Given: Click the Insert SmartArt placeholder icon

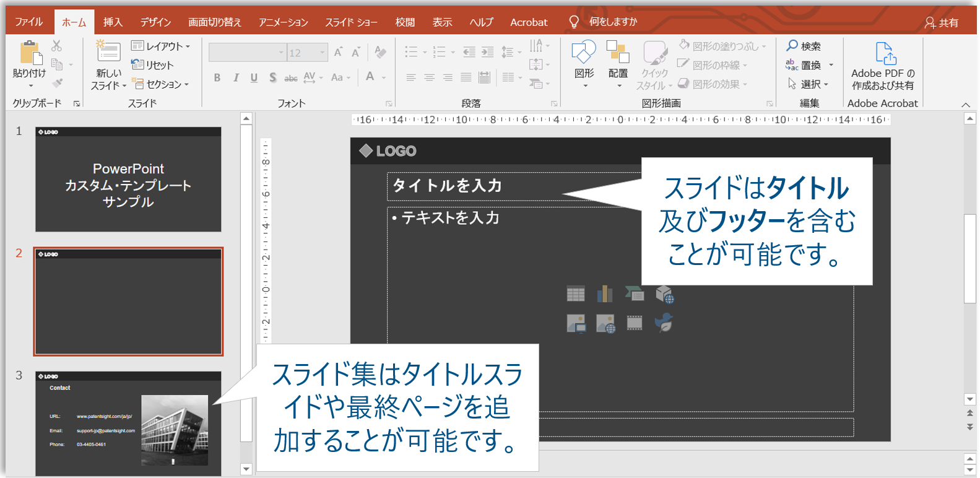Looking at the screenshot, I should tap(635, 294).
